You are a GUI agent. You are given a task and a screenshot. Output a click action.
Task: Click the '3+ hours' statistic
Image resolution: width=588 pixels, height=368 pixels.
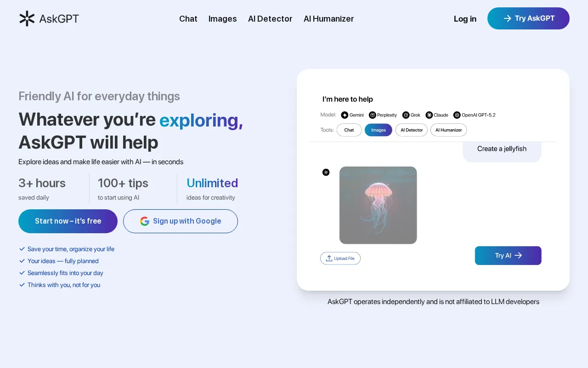point(42,183)
